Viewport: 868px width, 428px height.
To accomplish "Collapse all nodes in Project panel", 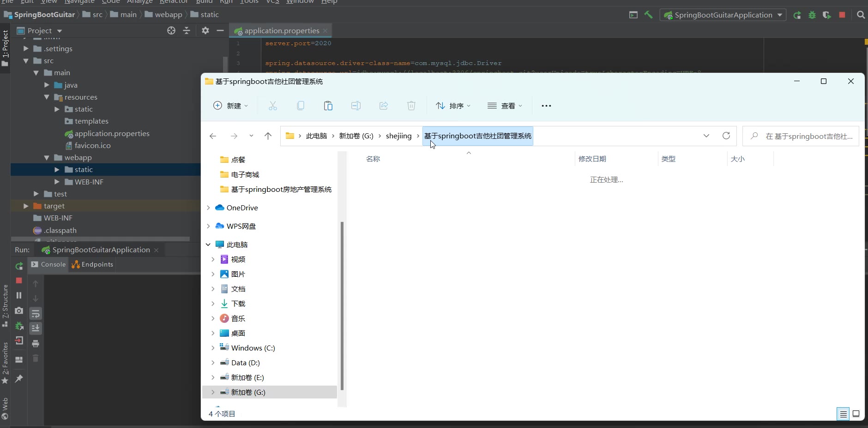I will tap(187, 30).
